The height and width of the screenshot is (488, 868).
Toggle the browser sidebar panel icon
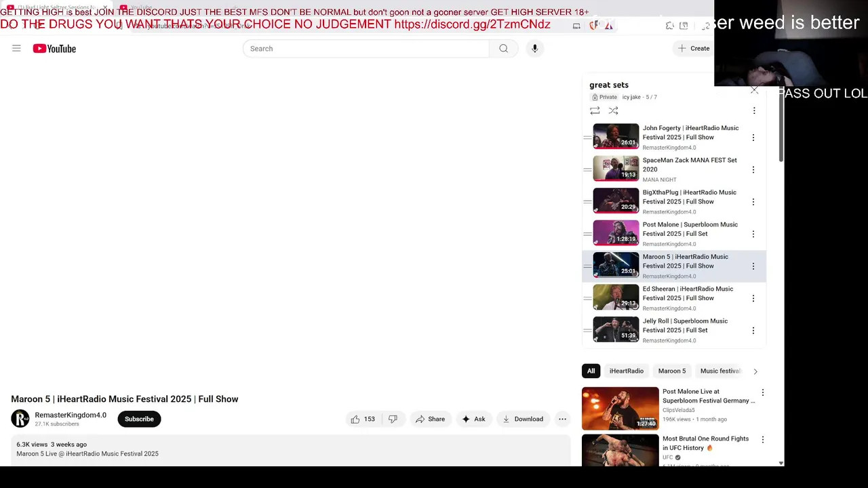(x=684, y=26)
